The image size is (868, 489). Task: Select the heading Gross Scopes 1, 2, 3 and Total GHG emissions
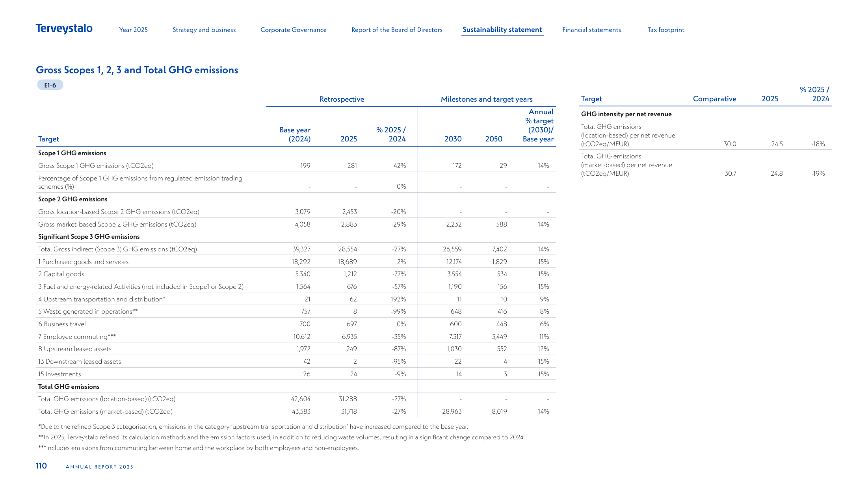[x=137, y=70]
